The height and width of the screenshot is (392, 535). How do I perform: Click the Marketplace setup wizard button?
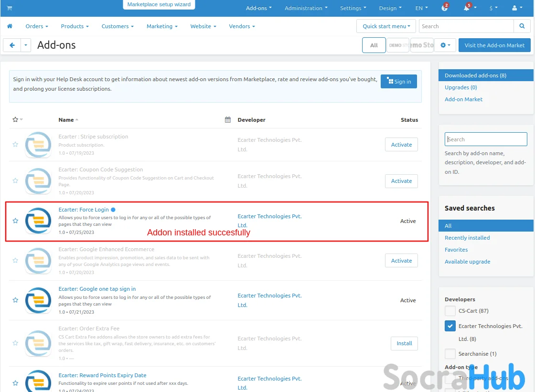coord(159,4)
